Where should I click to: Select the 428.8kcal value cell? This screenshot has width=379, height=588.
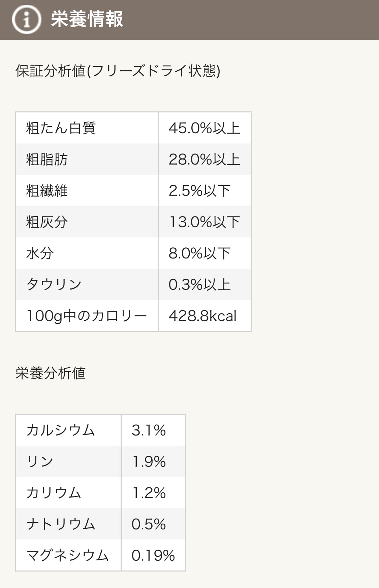tap(202, 316)
